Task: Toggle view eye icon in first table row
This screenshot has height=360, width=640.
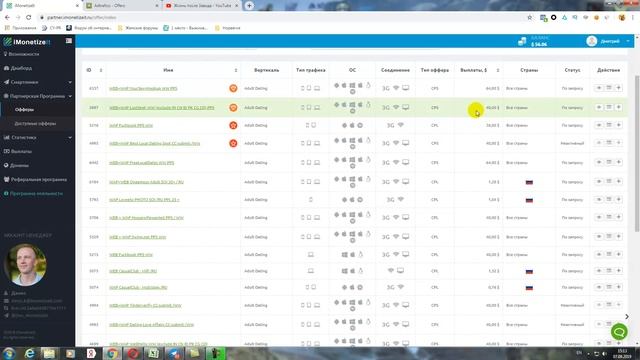Action: (599, 88)
